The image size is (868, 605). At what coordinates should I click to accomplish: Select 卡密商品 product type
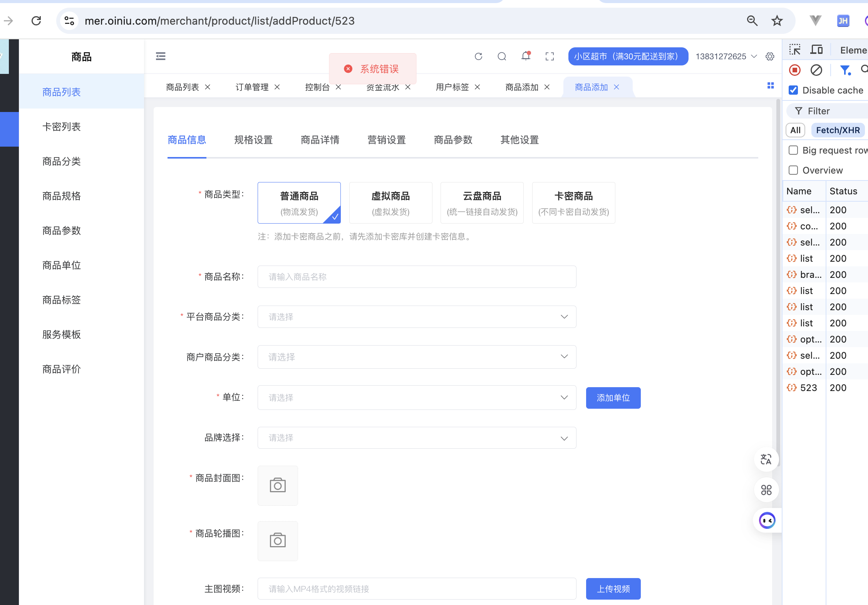[x=573, y=203]
